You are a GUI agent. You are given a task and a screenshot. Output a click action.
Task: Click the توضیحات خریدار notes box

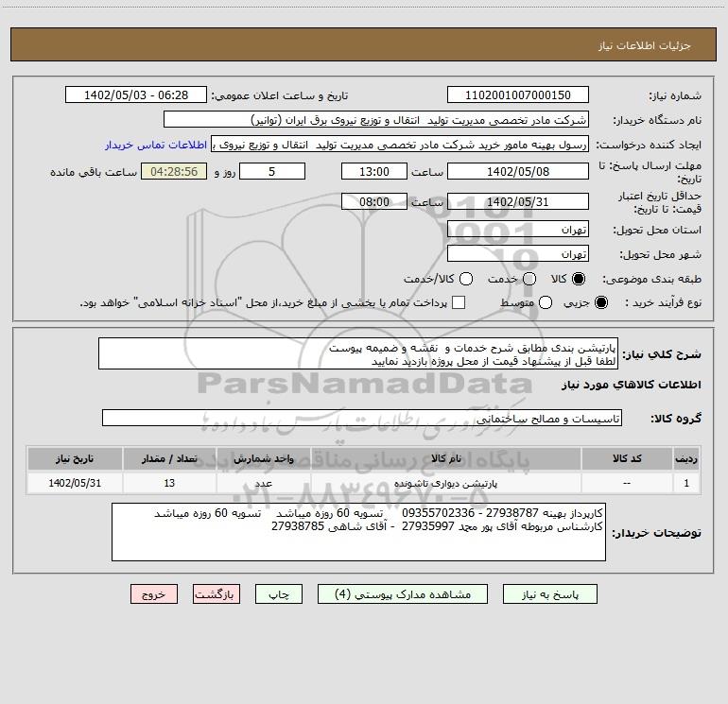pyautogui.click(x=358, y=532)
